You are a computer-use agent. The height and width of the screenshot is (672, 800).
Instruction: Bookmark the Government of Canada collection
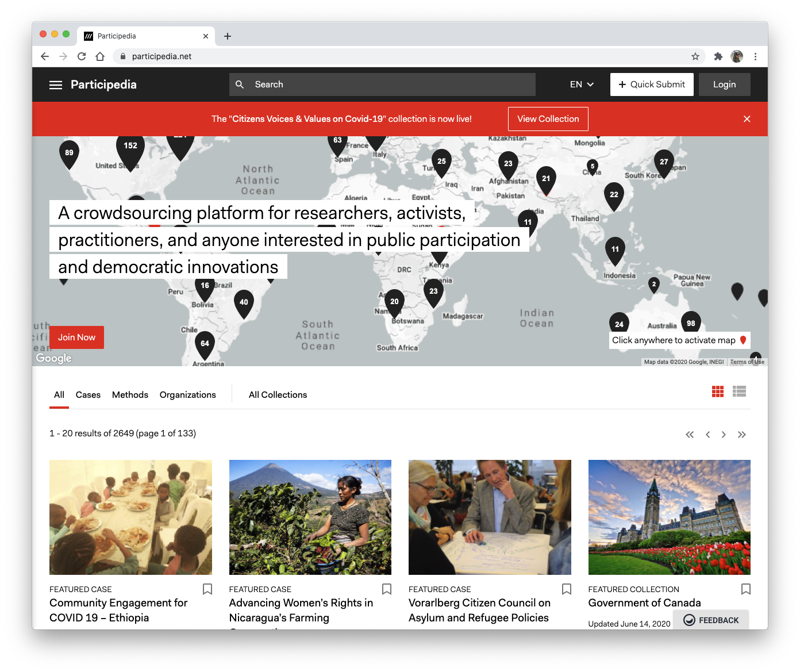coord(746,589)
